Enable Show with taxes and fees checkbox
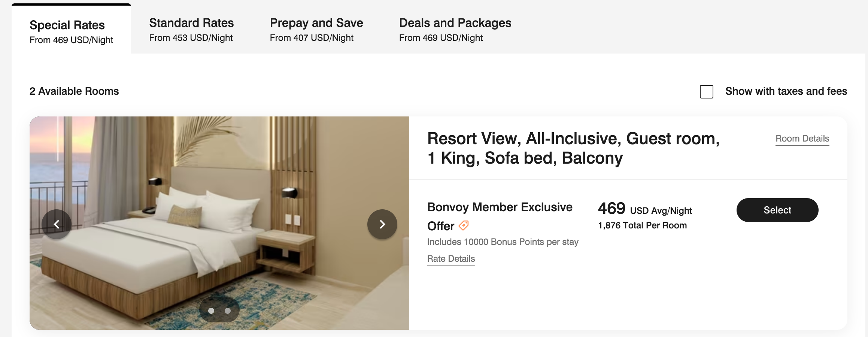This screenshot has width=868, height=337. tap(706, 92)
